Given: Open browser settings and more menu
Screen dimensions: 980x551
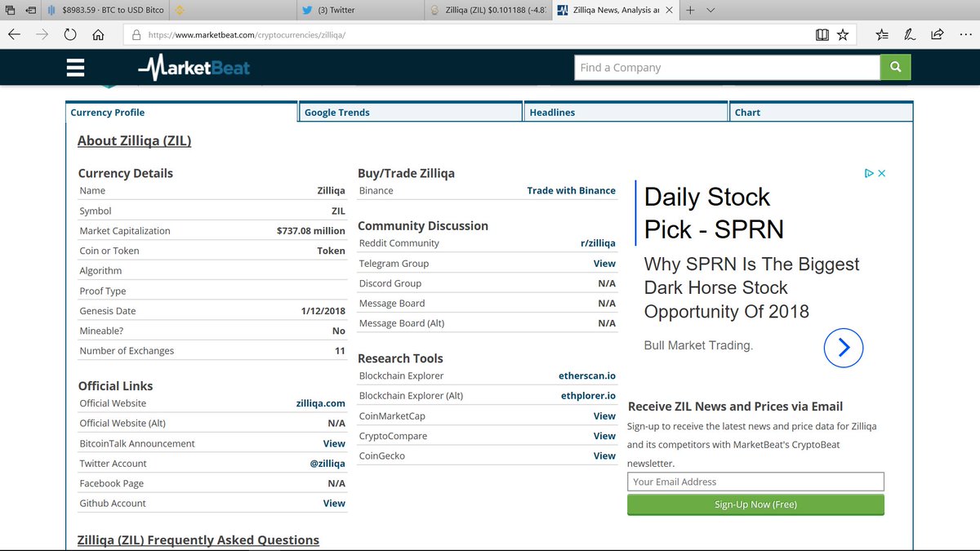Looking at the screenshot, I should click(x=964, y=35).
